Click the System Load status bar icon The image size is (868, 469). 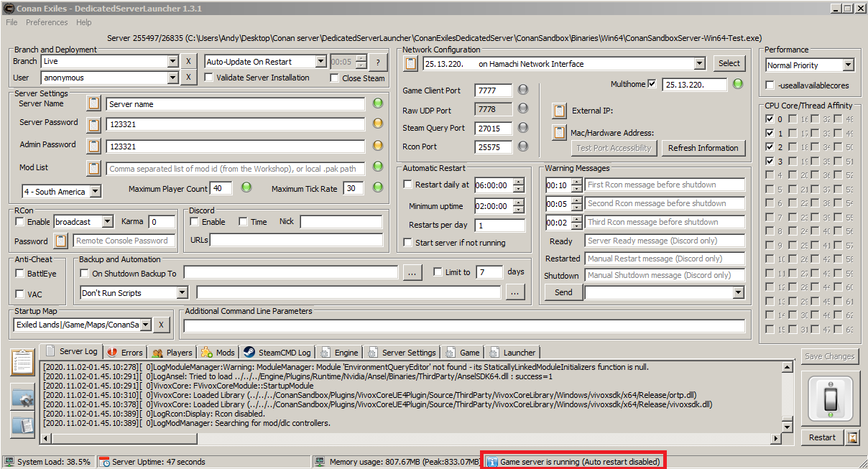[9, 462]
